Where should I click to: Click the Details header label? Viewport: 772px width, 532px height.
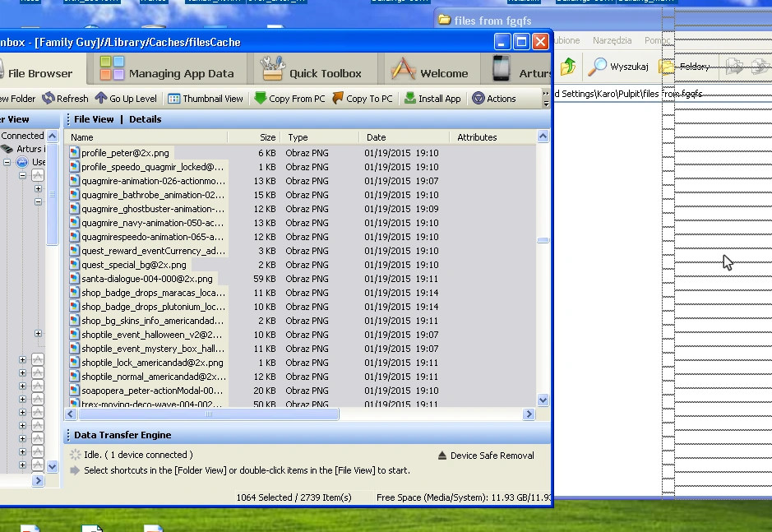pyautogui.click(x=146, y=119)
